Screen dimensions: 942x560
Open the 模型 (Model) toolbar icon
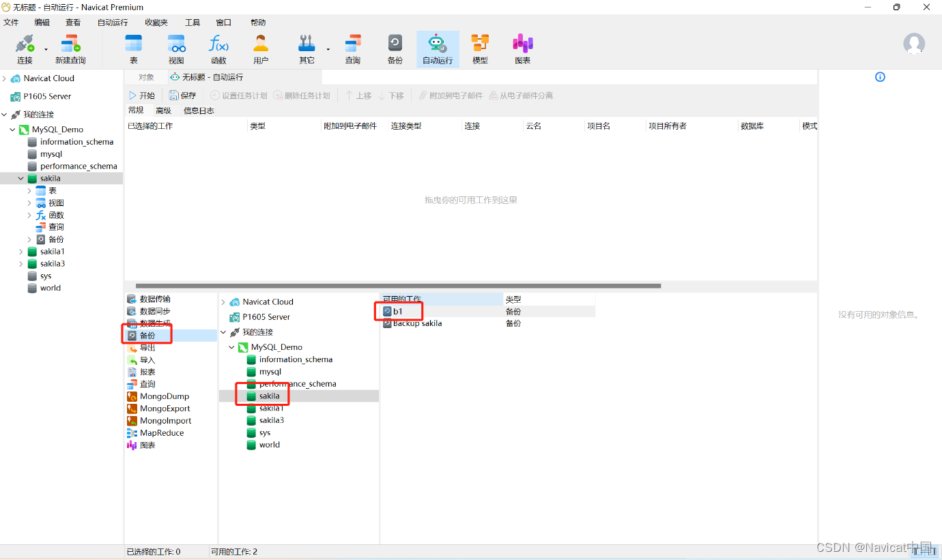(x=481, y=49)
